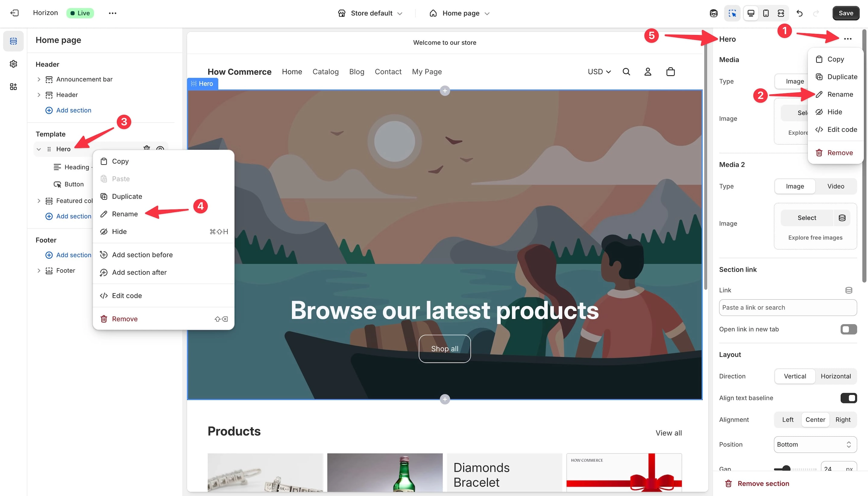The image size is (868, 496).
Task: Choose Edit code in left context menu
Action: 163,295
